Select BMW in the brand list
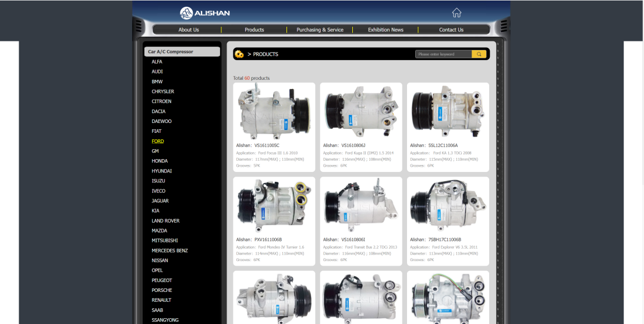644x324 pixels. 157,82
